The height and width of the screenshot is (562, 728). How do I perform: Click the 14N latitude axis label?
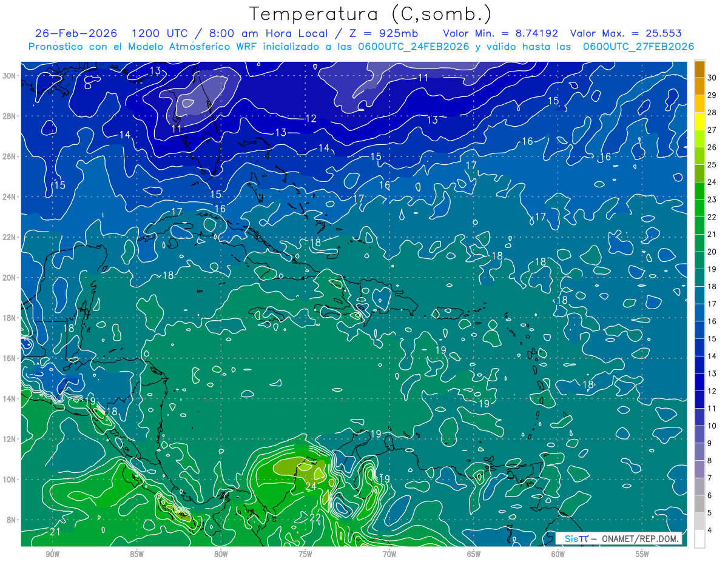(x=10, y=399)
